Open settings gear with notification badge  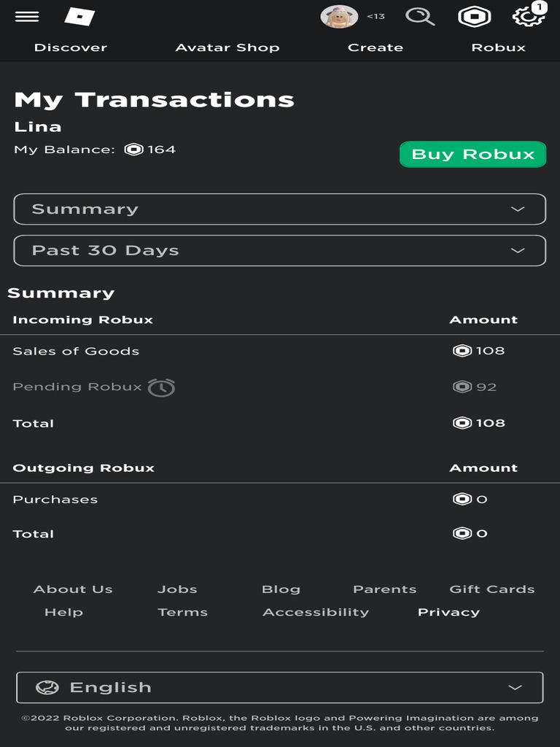(529, 16)
